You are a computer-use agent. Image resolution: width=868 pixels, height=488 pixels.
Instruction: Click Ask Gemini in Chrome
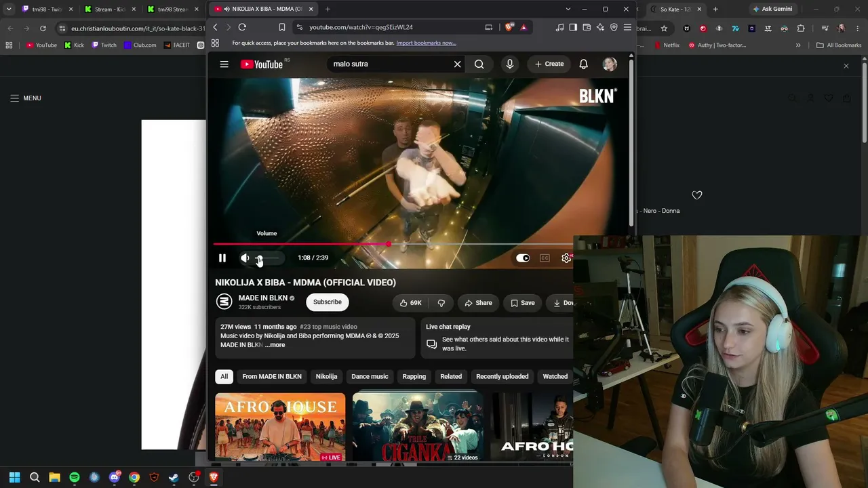click(x=772, y=9)
